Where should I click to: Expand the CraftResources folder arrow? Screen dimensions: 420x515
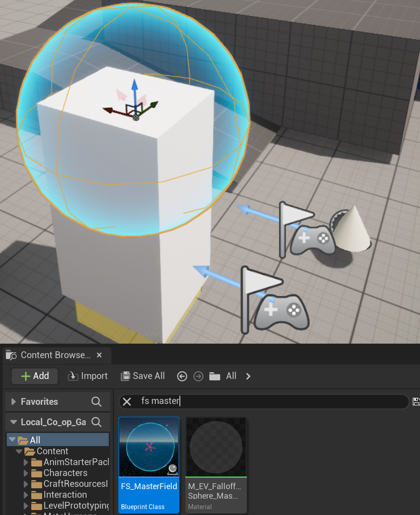coord(26,484)
